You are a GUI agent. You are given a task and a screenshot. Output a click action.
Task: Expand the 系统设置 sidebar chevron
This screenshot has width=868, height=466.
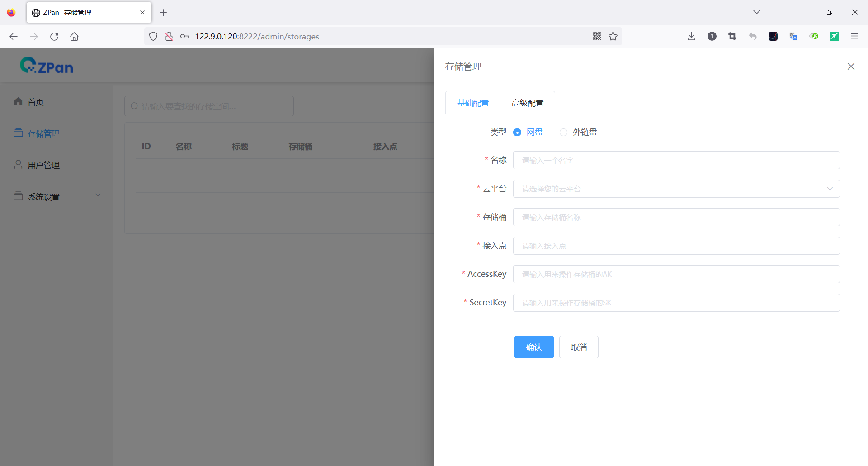tap(98, 195)
